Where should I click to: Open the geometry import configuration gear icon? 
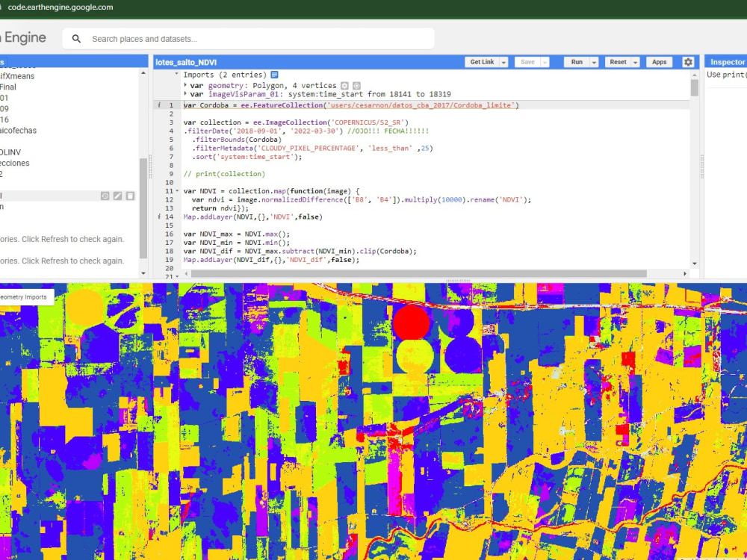(345, 85)
